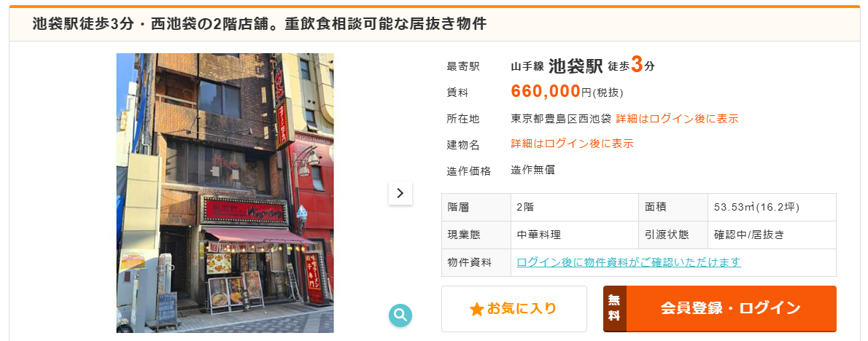Open 会員登録・ログイン page

720,308
